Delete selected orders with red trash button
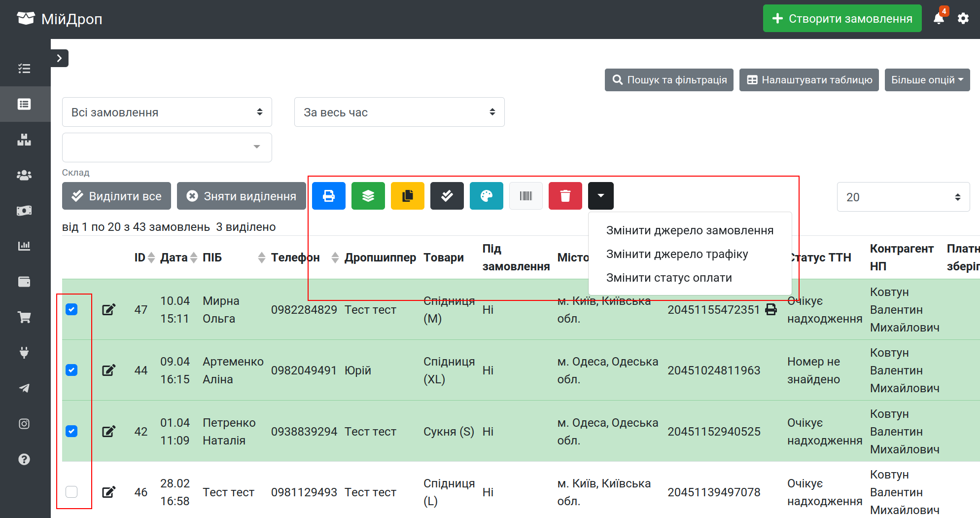 tap(565, 196)
